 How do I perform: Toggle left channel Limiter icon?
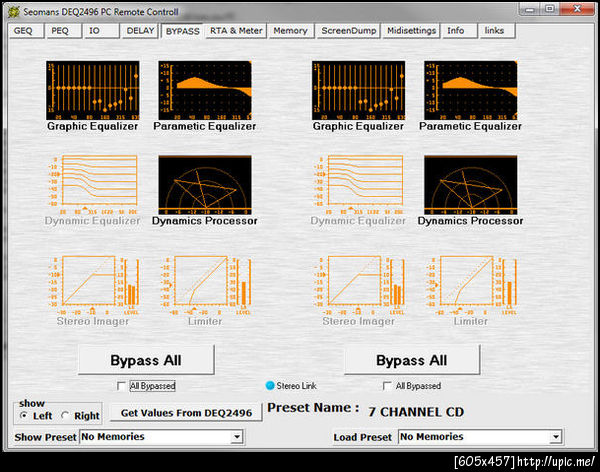point(205,285)
